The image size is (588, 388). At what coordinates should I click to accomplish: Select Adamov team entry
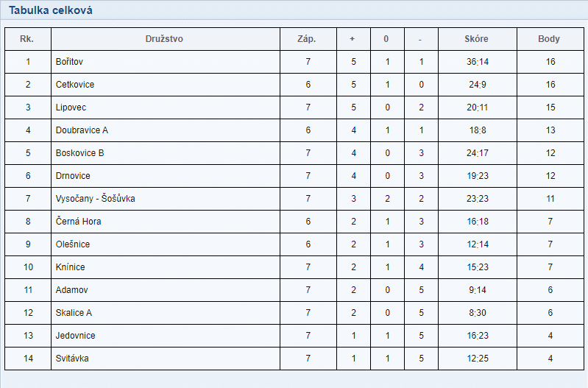(x=71, y=289)
